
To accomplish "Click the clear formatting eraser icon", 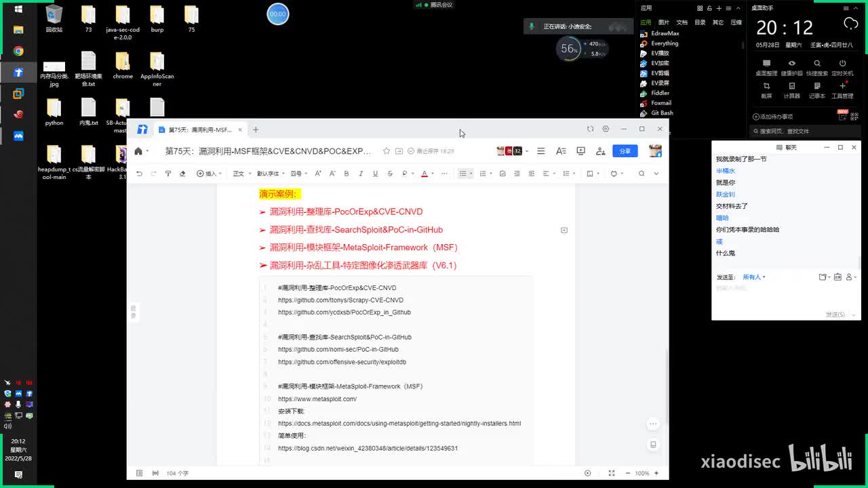I will click(x=182, y=174).
